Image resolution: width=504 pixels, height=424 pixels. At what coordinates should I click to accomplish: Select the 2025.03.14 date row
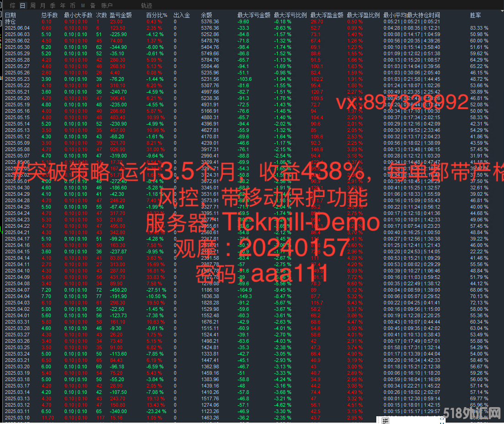click(17, 392)
